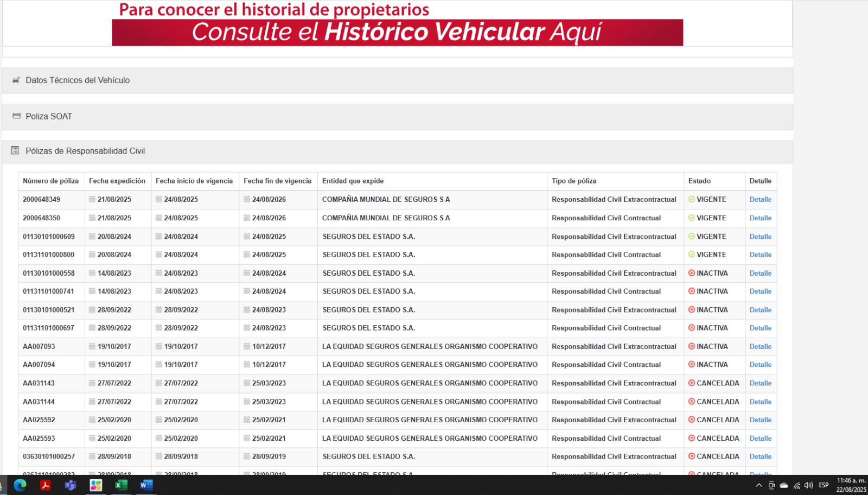Click the Estado column header
Screen dimensions: 868x495
pos(699,181)
